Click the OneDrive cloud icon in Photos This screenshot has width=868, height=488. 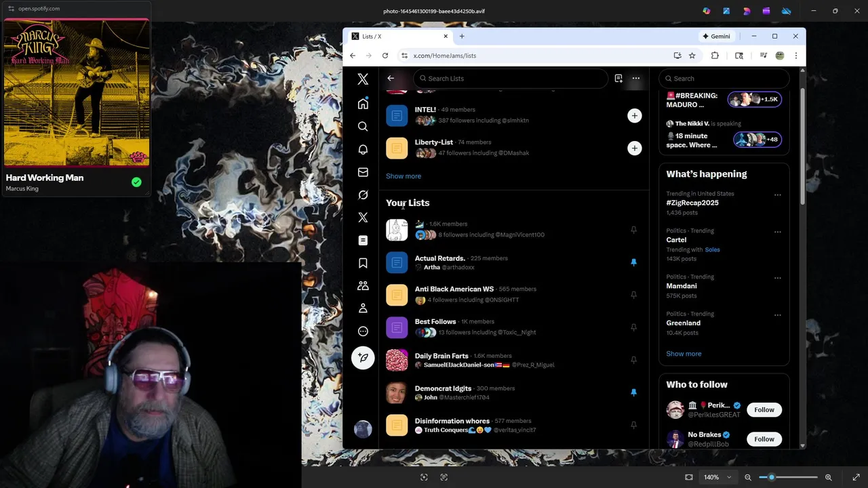click(787, 11)
